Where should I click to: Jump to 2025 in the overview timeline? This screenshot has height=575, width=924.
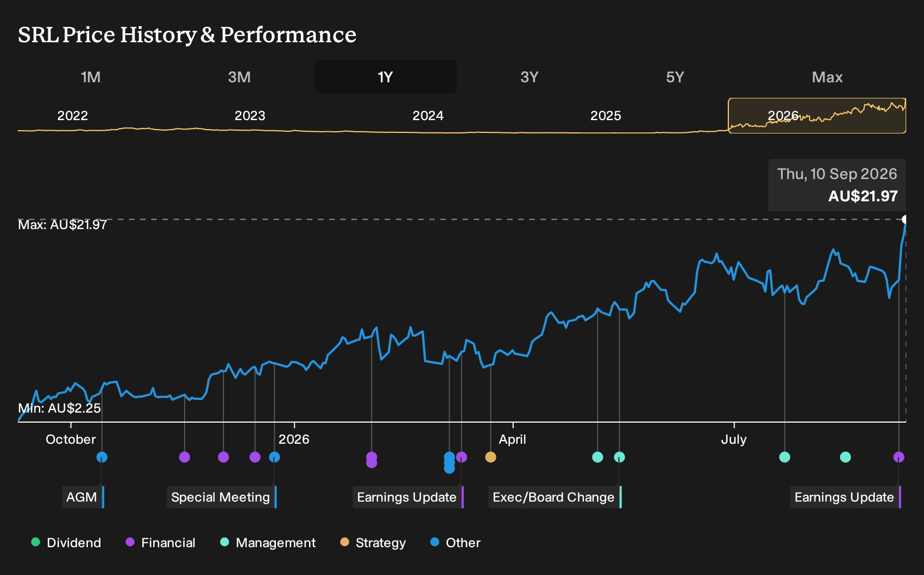tap(605, 116)
